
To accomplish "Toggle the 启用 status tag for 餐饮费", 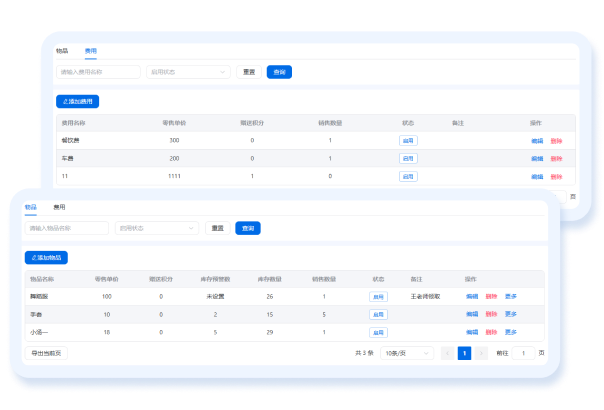I will coord(408,141).
